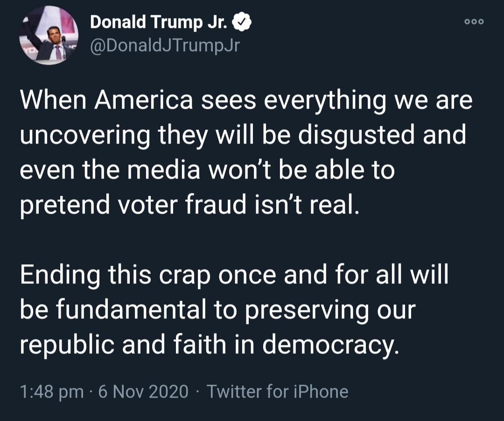This screenshot has width=504, height=421.
Task: Click the blue verified badge
Action: coord(243,22)
